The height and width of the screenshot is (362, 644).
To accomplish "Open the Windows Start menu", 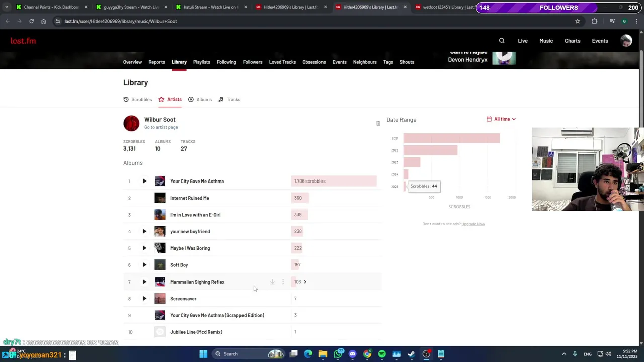I will [x=203, y=354].
